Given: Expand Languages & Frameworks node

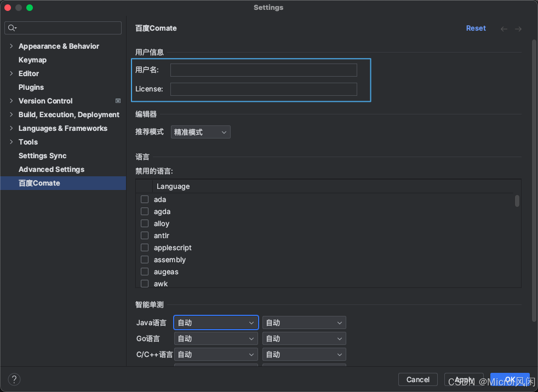Looking at the screenshot, I should [12, 128].
